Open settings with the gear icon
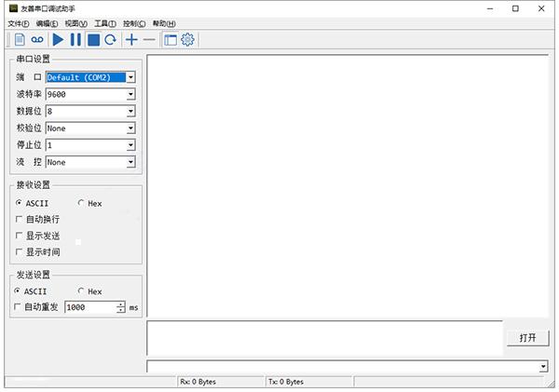559x392 pixels. (x=187, y=39)
